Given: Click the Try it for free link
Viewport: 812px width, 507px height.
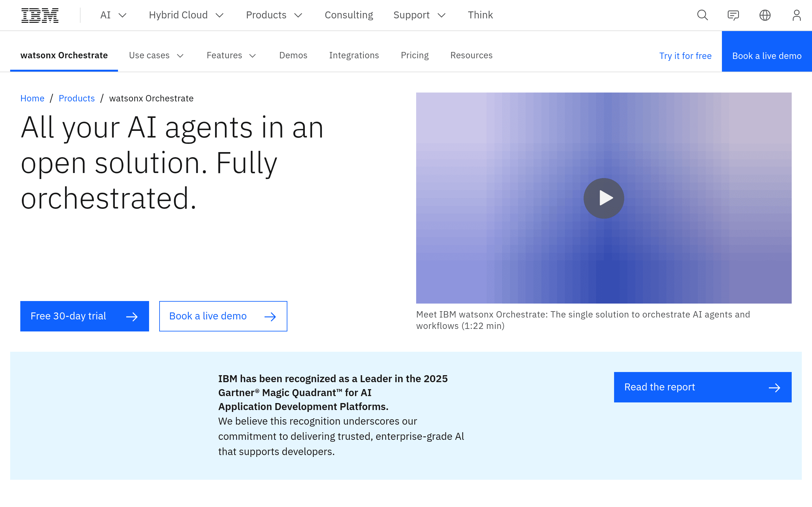Looking at the screenshot, I should [685, 56].
